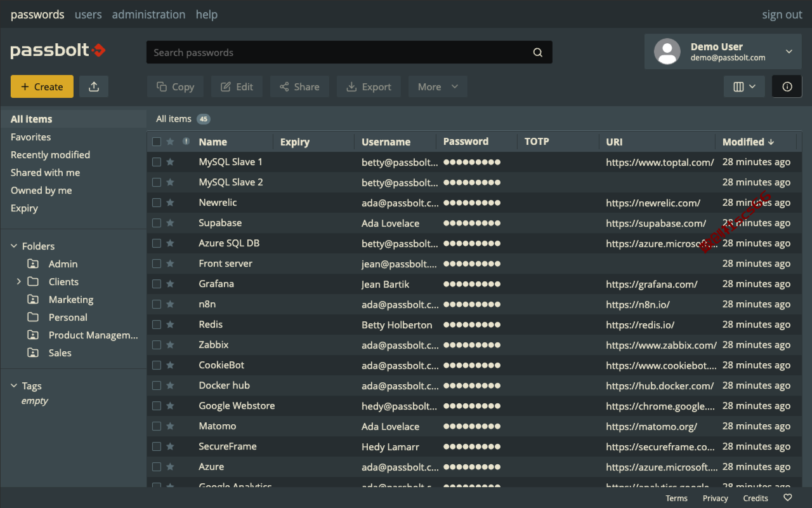
Task: Favorite MySQL Slave 1 with star
Action: (170, 162)
